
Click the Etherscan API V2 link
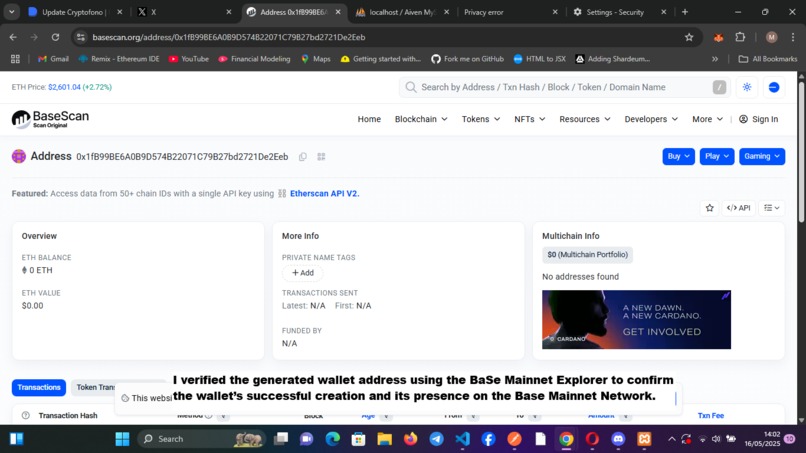point(324,194)
